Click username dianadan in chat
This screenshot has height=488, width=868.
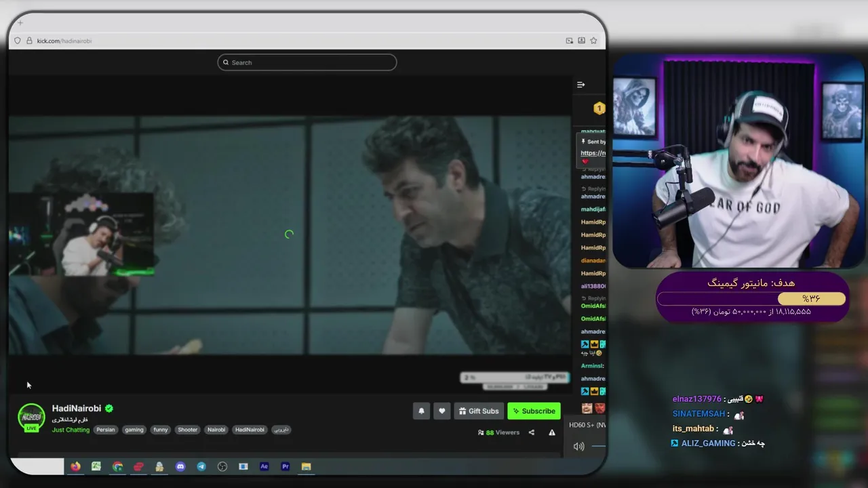point(593,260)
